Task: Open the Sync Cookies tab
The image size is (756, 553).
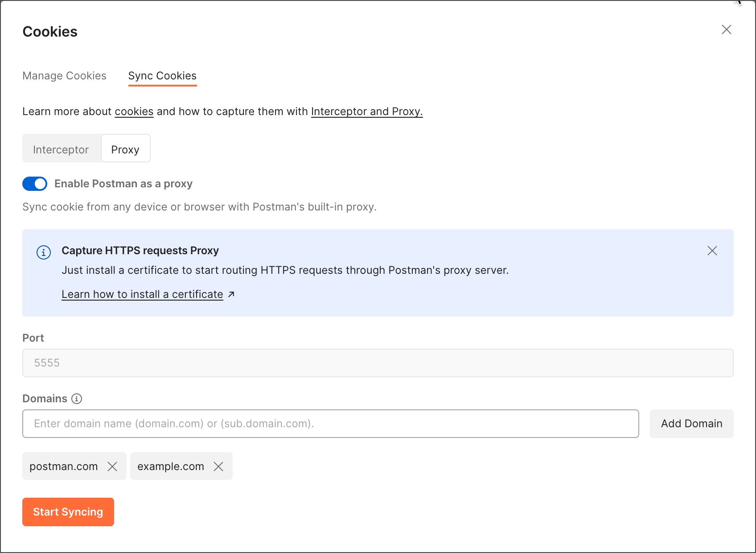Action: (162, 76)
